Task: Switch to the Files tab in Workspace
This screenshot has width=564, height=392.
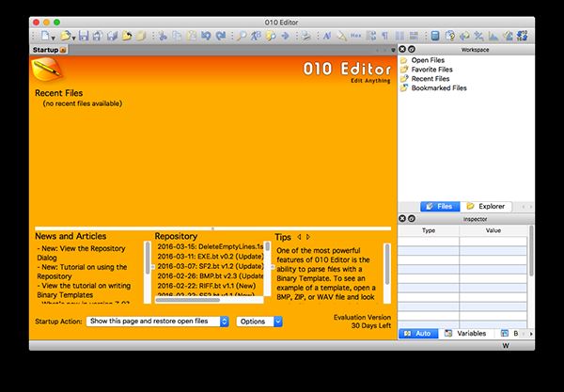Action: tap(440, 207)
